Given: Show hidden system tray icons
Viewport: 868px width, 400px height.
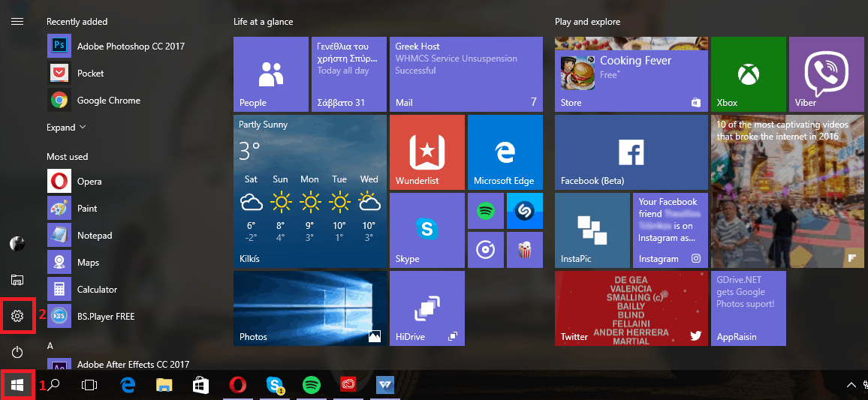Looking at the screenshot, I should [x=851, y=385].
